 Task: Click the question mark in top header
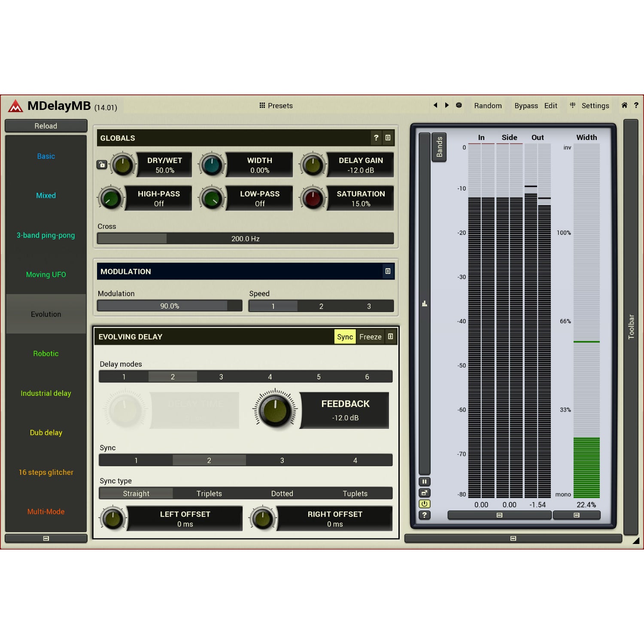pyautogui.click(x=636, y=105)
